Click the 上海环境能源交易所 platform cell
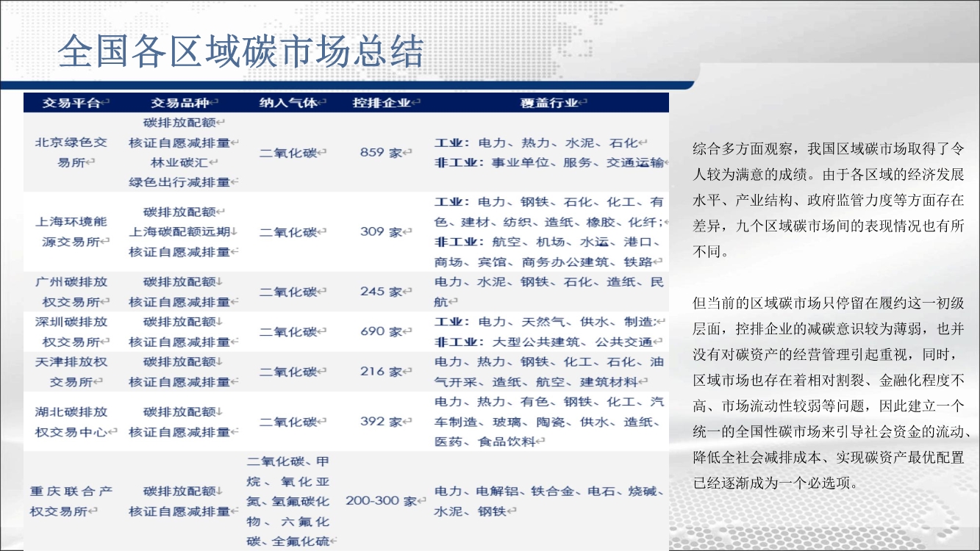This screenshot has height=551, width=980. (71, 231)
